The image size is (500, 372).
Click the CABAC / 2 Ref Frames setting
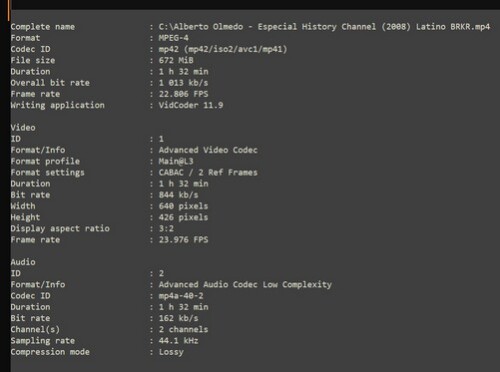point(208,172)
